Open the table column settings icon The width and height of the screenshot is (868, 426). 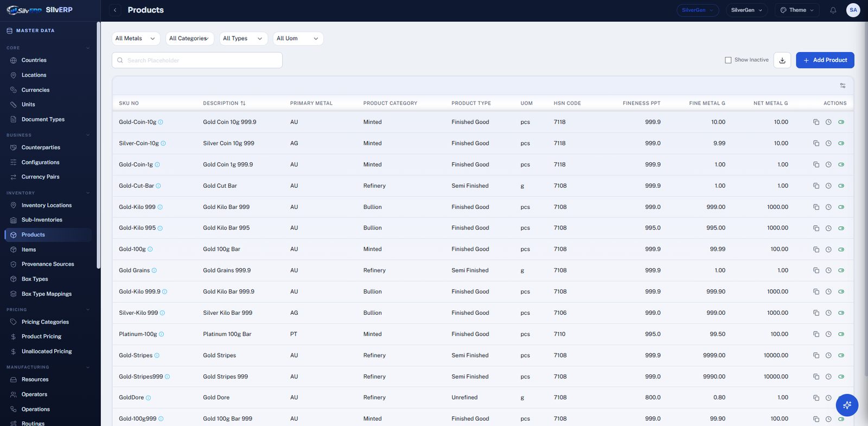click(843, 86)
